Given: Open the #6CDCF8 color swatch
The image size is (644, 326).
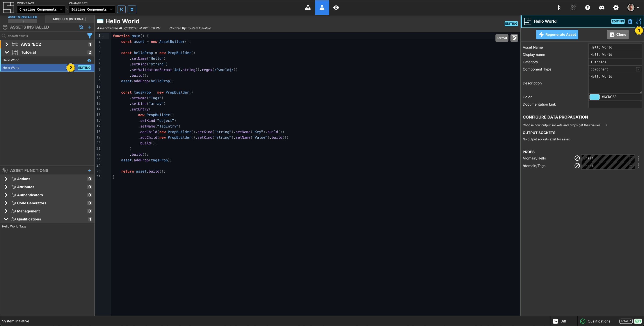Looking at the screenshot, I should [594, 97].
